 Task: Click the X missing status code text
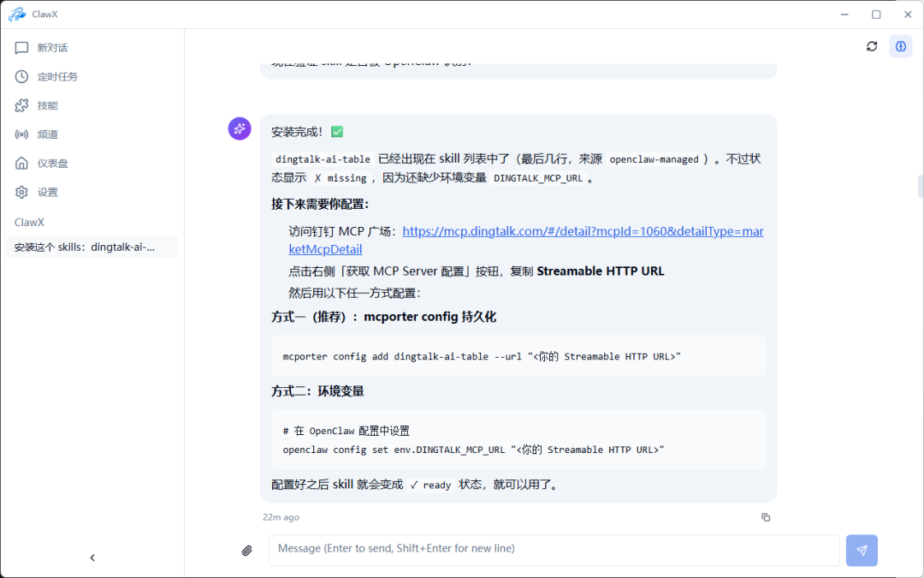(x=341, y=178)
